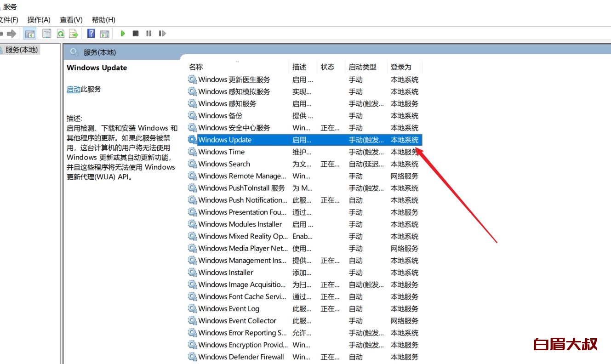
Task: Click the 启动 link to start service
Action: pos(74,89)
